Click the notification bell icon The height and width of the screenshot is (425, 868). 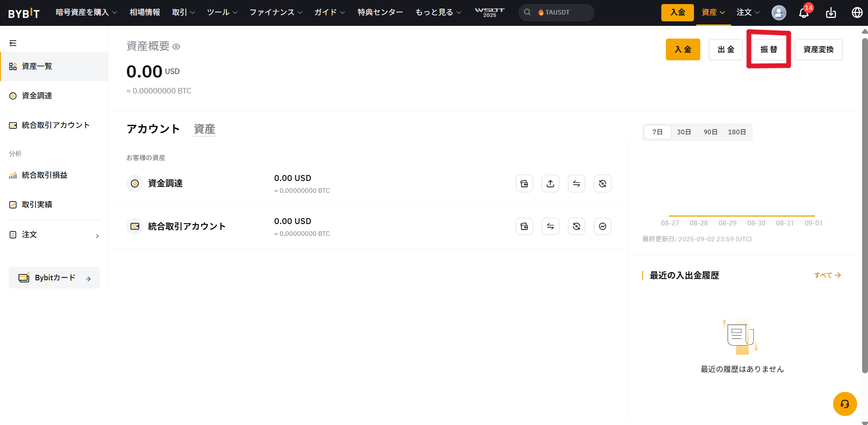pyautogui.click(x=804, y=13)
